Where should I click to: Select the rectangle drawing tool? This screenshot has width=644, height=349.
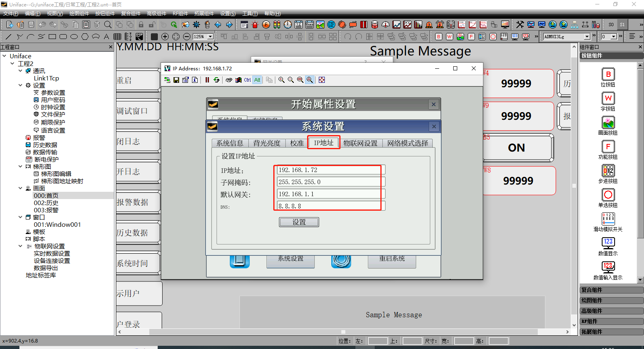tap(52, 37)
